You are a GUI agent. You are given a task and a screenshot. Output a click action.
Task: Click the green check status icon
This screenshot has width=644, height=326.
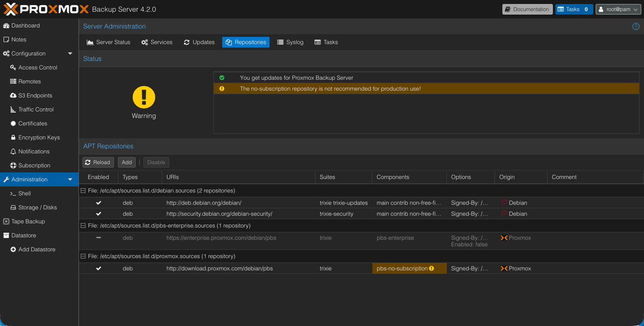coord(222,78)
